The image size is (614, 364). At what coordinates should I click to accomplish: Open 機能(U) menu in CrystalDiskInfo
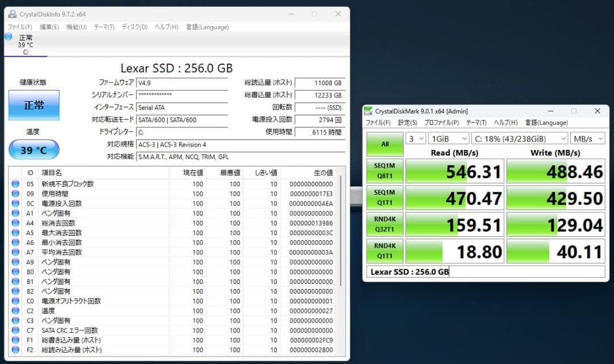[x=76, y=27]
